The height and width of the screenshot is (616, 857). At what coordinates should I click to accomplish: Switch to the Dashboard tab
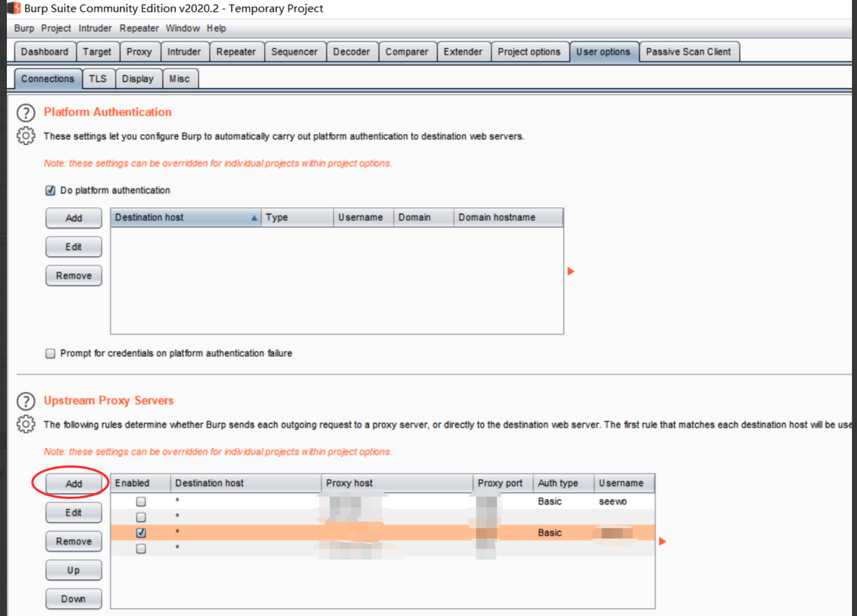point(45,52)
